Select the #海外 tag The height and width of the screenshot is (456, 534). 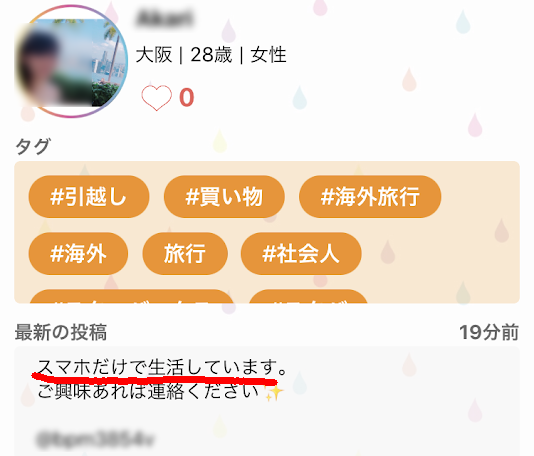coord(78,254)
